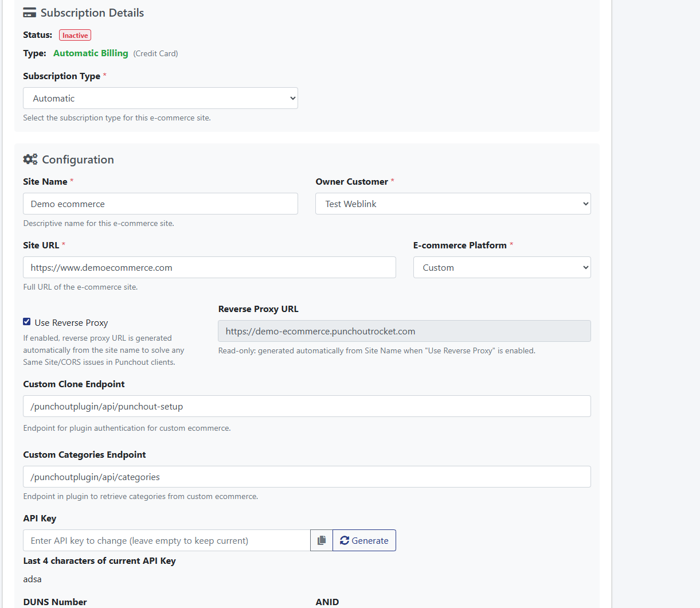The image size is (700, 608).
Task: Click 'Endpoint in plugin to retrieve categories' help text
Action: click(140, 496)
